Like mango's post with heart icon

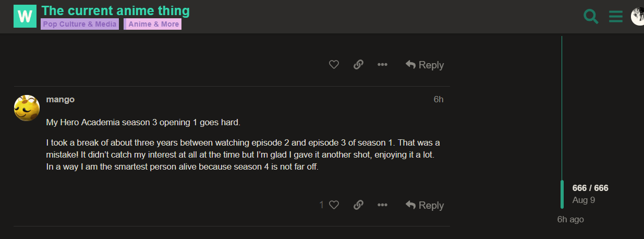(x=334, y=205)
